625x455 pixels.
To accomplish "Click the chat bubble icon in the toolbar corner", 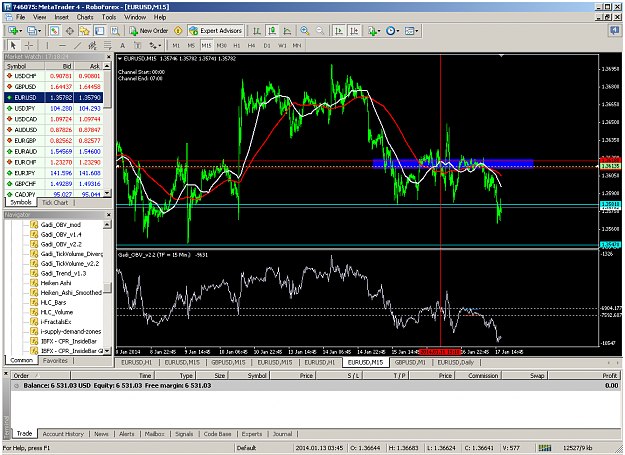I will (614, 30).
